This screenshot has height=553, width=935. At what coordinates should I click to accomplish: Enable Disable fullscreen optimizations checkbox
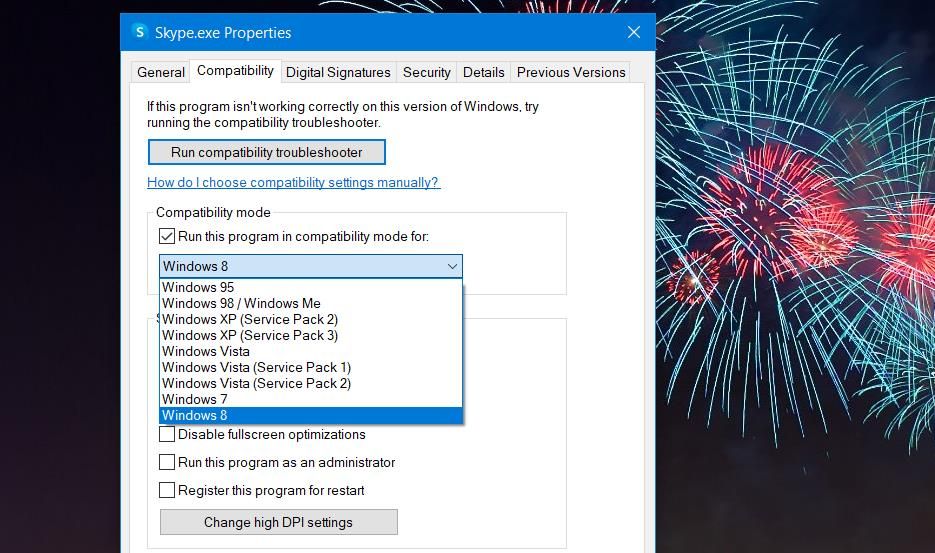(167, 434)
